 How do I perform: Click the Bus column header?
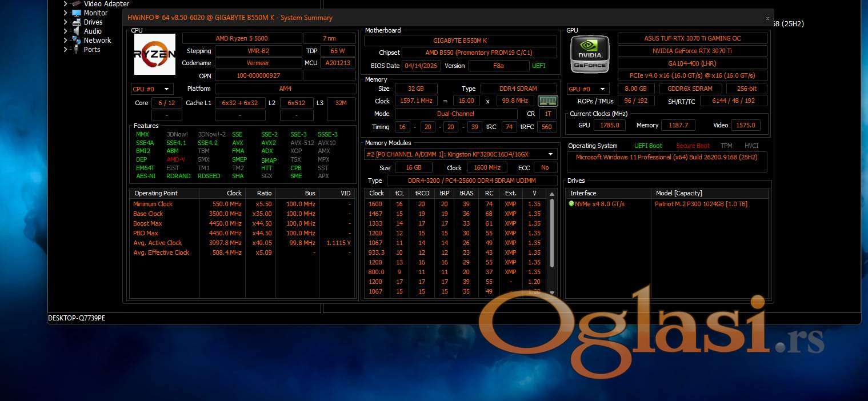pyautogui.click(x=297, y=193)
